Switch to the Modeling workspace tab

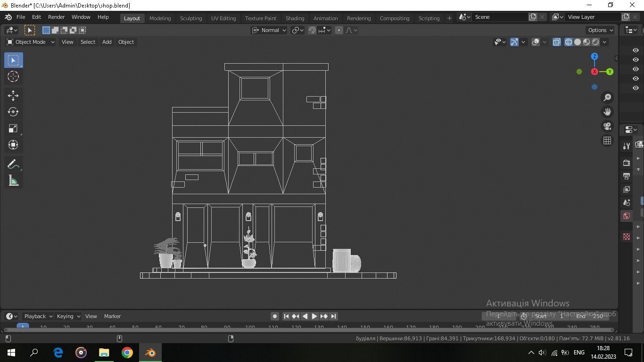[160, 18]
